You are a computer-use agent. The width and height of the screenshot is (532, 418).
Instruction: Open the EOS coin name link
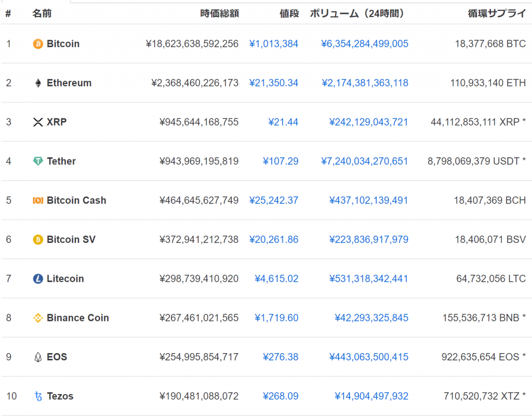(57, 357)
